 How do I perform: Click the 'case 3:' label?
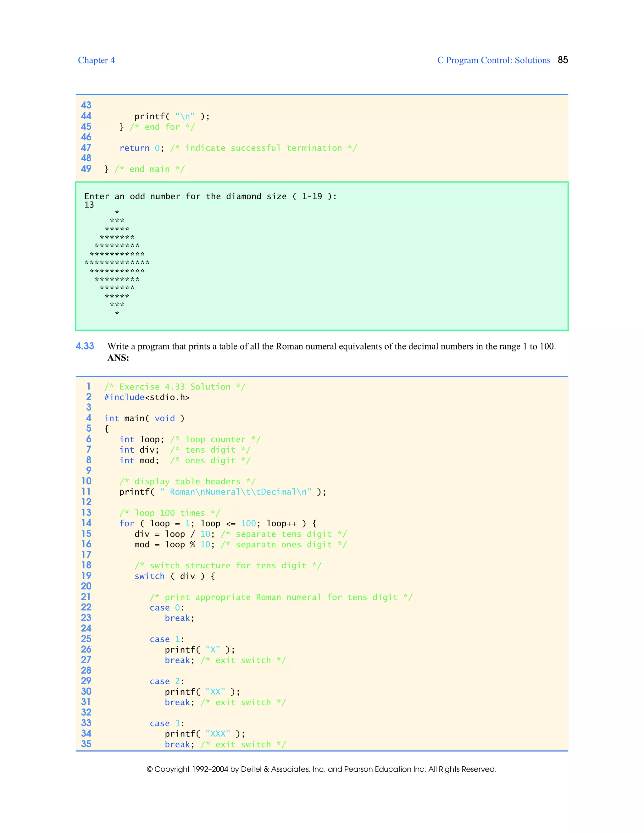167,724
